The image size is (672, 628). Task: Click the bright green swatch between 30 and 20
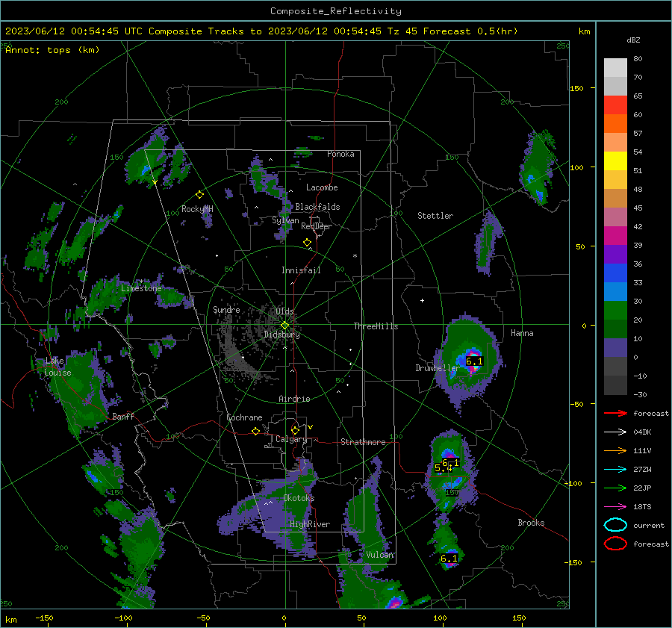pos(615,311)
